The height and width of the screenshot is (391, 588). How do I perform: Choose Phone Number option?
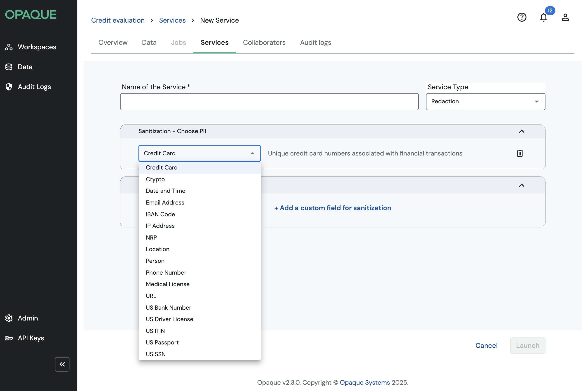(200, 273)
